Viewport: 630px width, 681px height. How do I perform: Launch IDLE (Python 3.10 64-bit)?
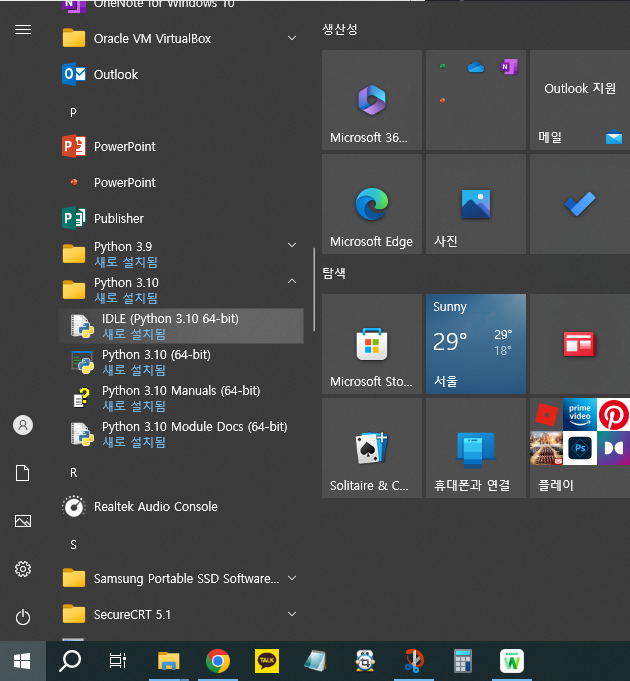coord(181,326)
